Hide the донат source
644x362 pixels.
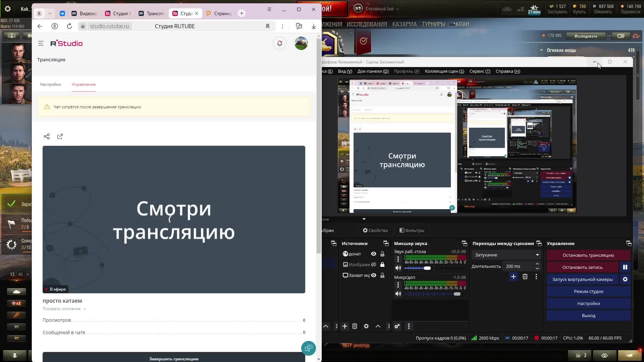[x=374, y=254]
